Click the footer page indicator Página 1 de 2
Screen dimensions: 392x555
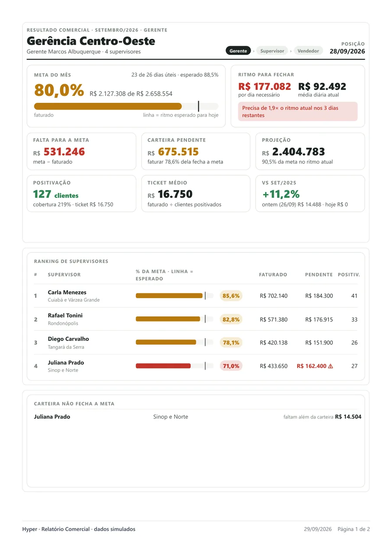click(354, 529)
